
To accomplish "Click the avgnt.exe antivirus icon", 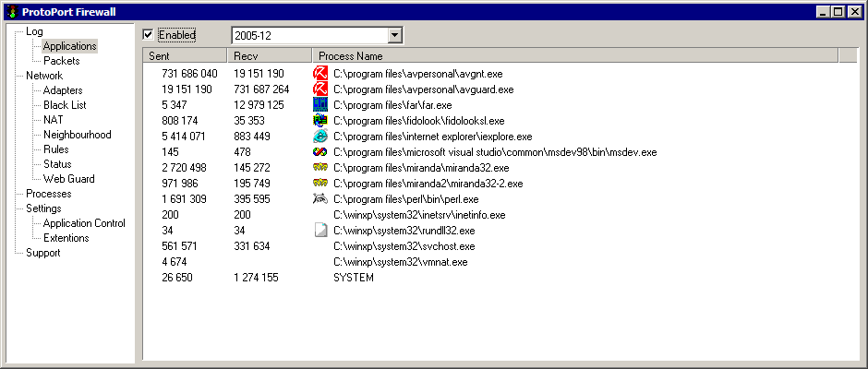I will pos(321,74).
